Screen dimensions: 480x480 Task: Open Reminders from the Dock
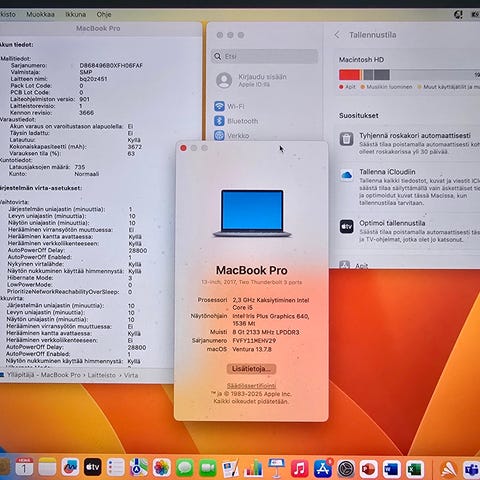pos(116,467)
